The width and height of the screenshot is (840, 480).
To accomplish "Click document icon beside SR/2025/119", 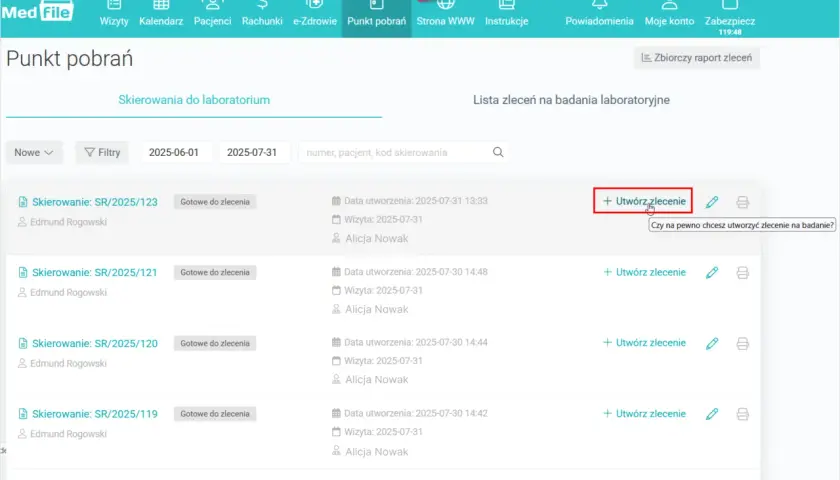I will pyautogui.click(x=22, y=414).
